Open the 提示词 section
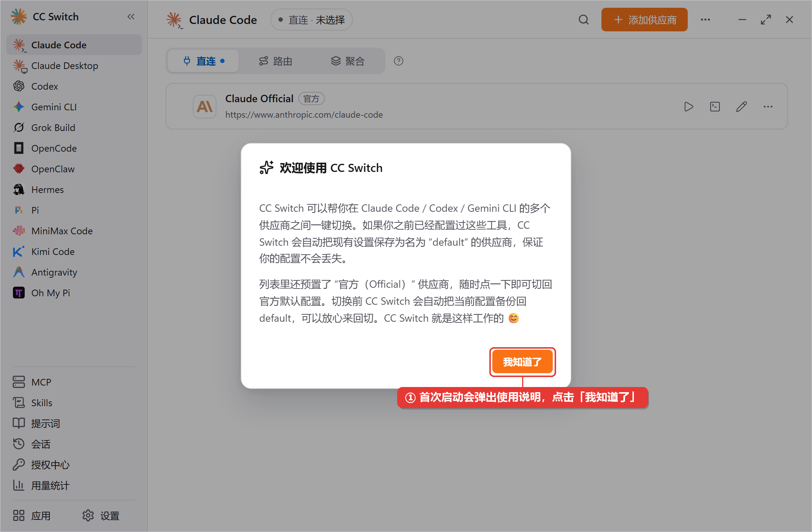Image resolution: width=812 pixels, height=532 pixels. point(74,423)
